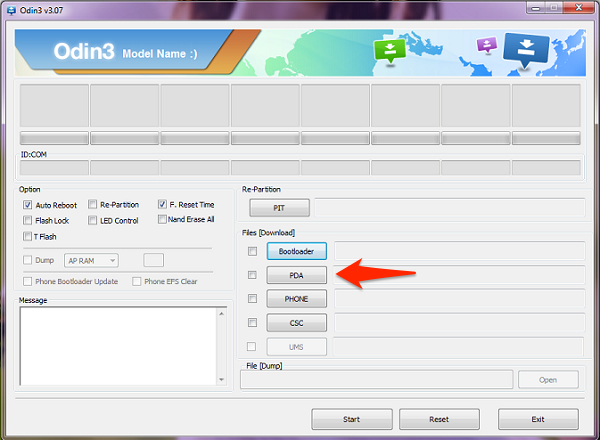
Task: Click the Odin3 title bar app icon
Action: pos(11,10)
